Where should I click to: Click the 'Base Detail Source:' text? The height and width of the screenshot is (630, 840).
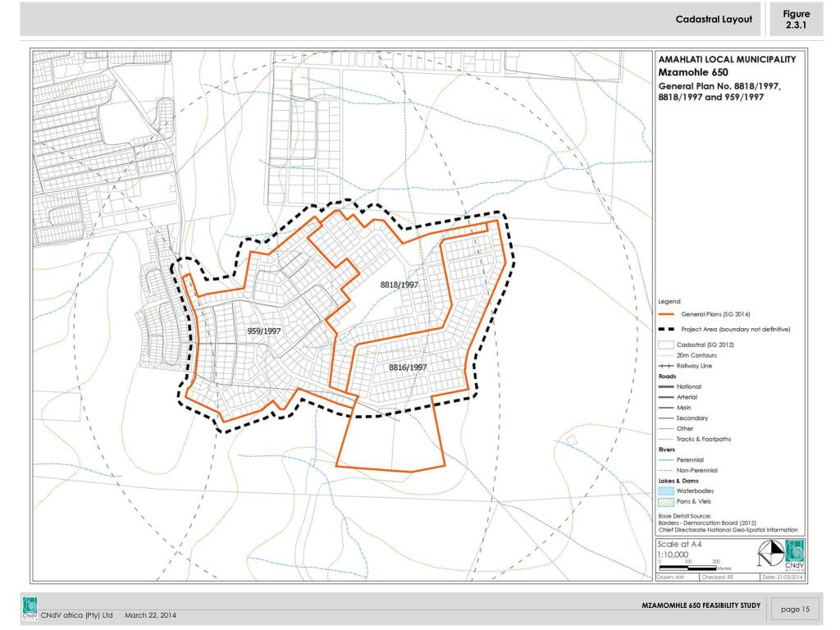pyautogui.click(x=685, y=517)
